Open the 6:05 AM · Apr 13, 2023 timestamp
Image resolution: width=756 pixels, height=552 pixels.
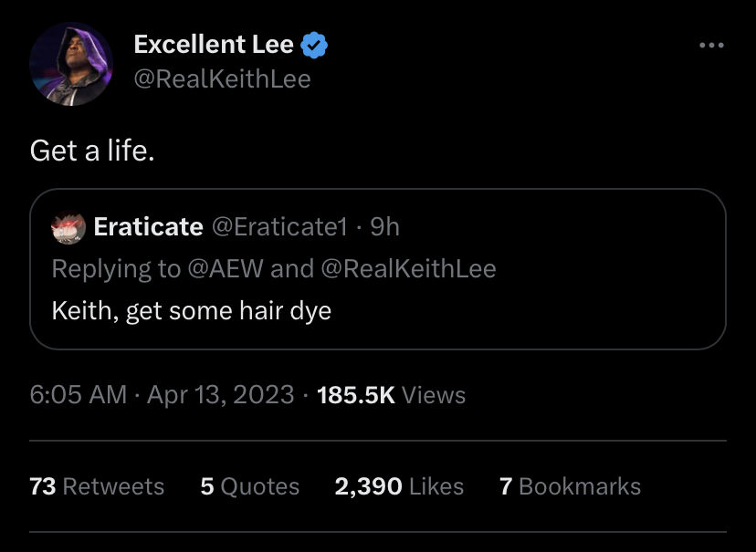click(x=162, y=395)
